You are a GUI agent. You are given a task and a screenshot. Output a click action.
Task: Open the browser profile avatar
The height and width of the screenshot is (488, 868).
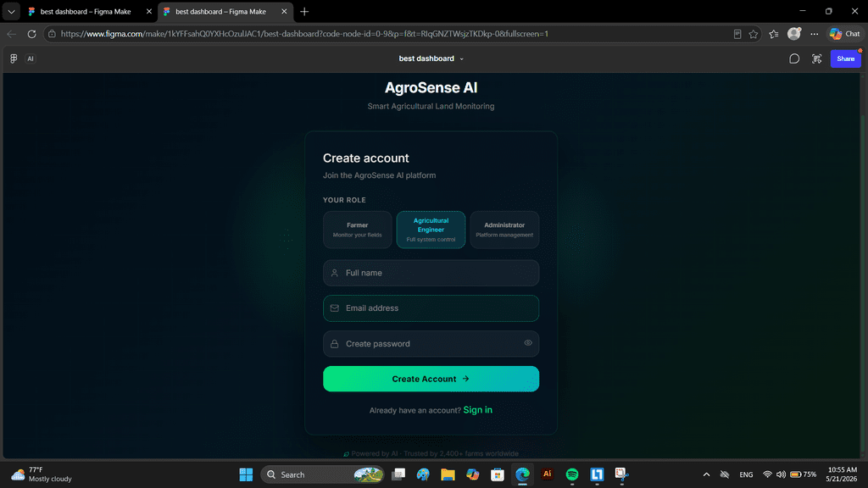click(794, 34)
